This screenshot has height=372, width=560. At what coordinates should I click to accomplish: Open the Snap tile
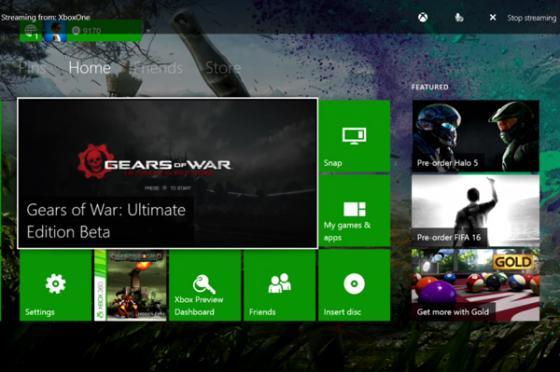[x=355, y=136]
